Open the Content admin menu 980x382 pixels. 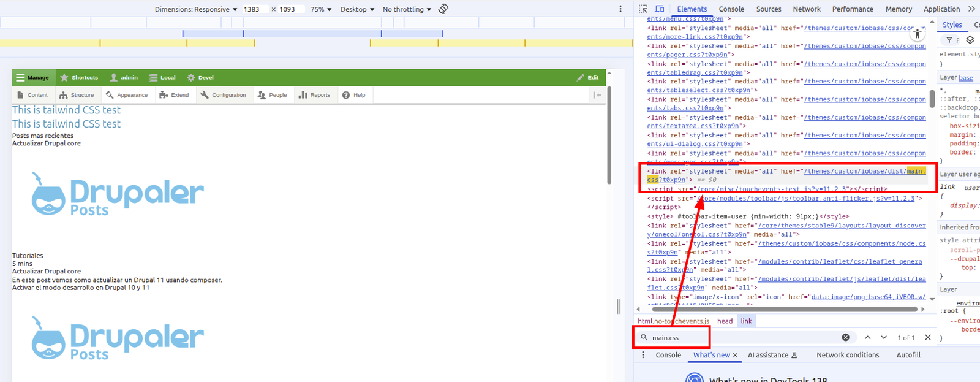32,95
